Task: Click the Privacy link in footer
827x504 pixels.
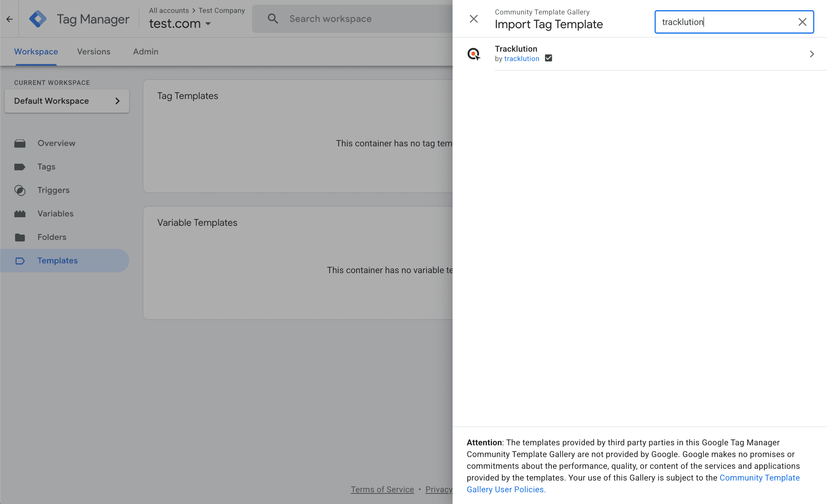Action: pos(439,490)
